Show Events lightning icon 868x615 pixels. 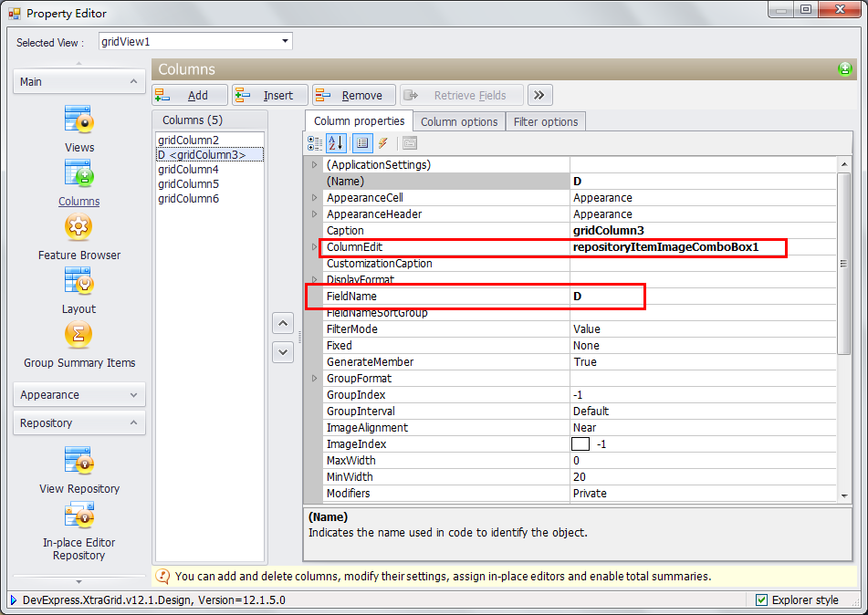(383, 143)
